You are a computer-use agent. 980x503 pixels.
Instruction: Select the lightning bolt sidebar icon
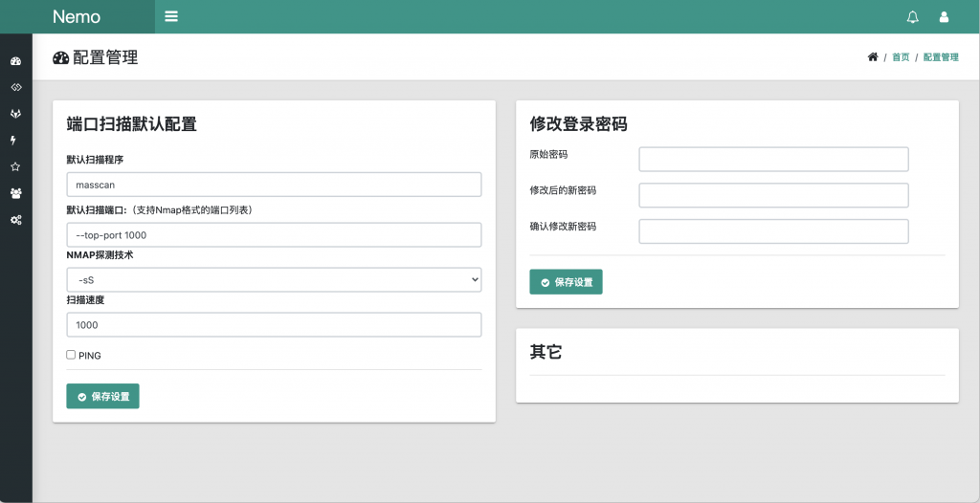tap(13, 140)
